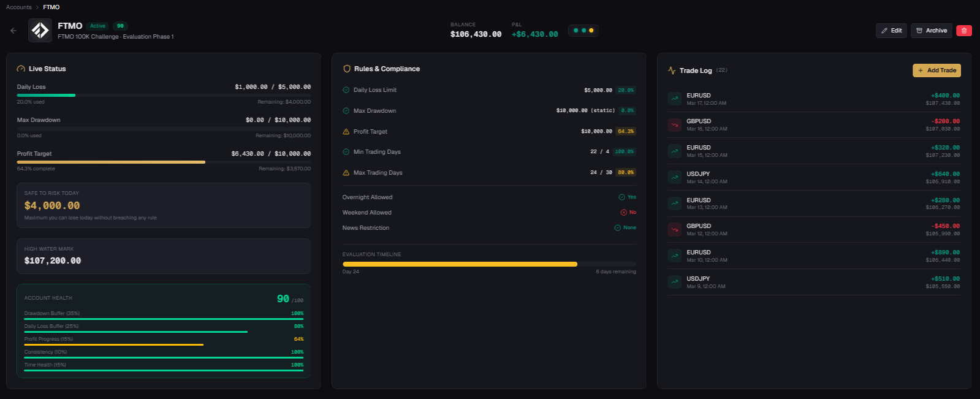This screenshot has width=980, height=399.
Task: Click the Overnight Allowed Yes check icon
Action: pyautogui.click(x=622, y=197)
